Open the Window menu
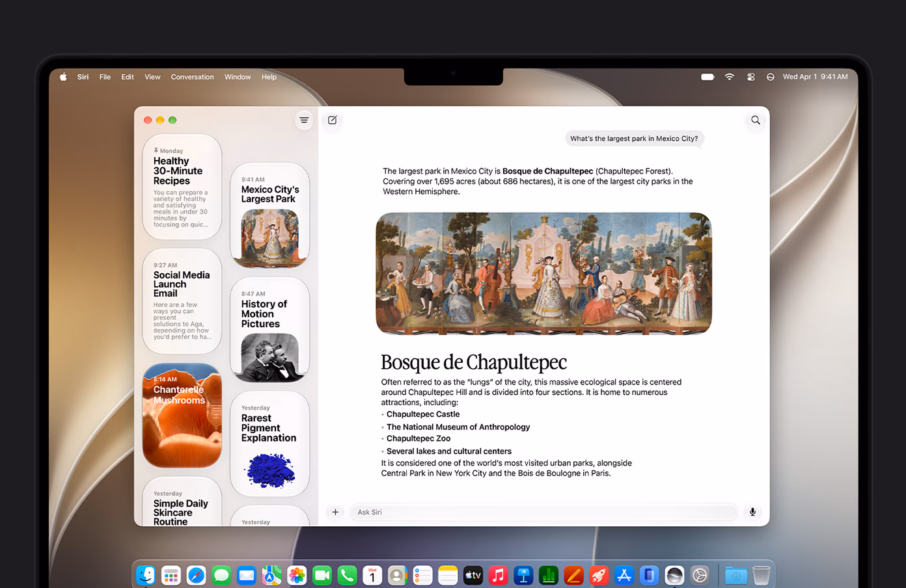The image size is (906, 588). pos(238,77)
